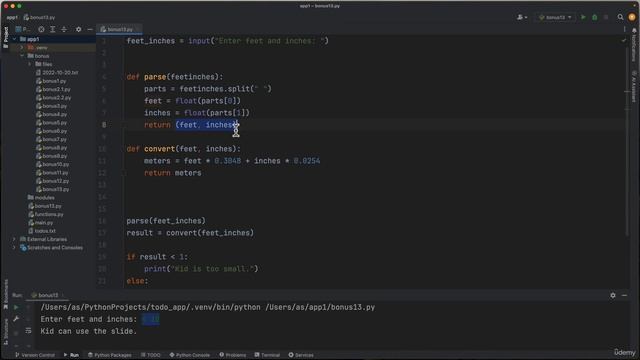Click the wrench icon in Run panel
This screenshot has width=640, height=360.
[16, 319]
